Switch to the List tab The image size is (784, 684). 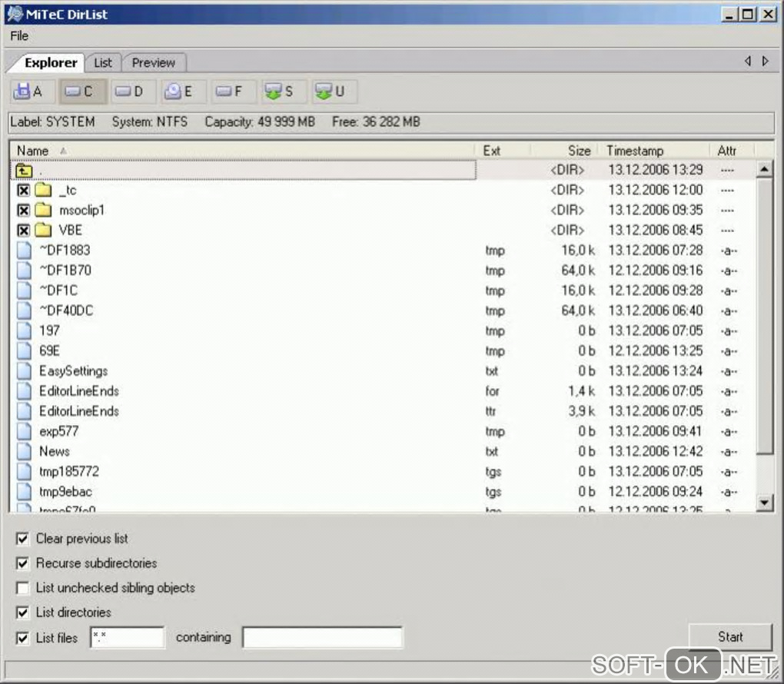point(103,62)
